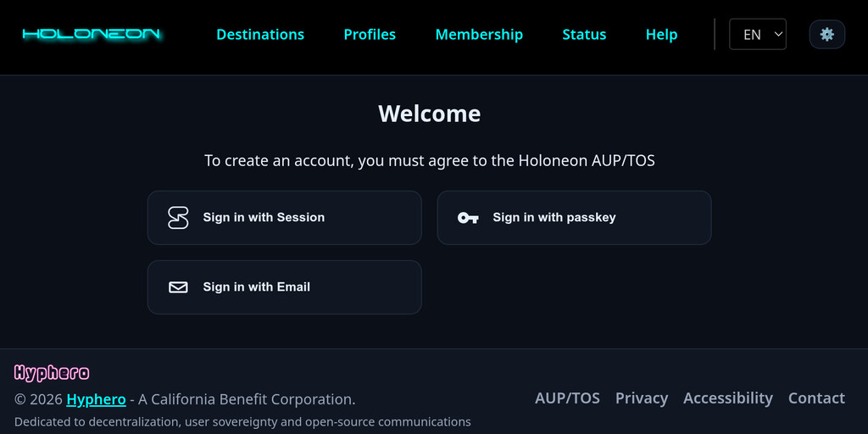Open the EN language dropdown
Viewport: 868px width, 434px height.
tap(757, 35)
